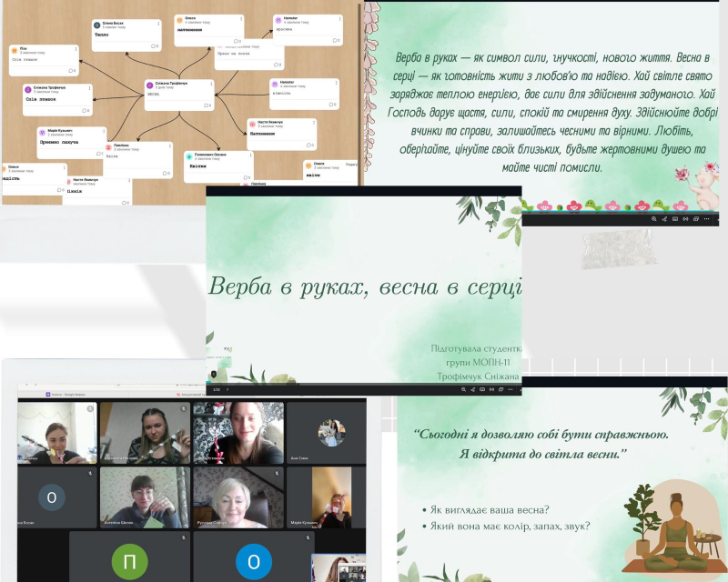This screenshot has height=582, width=728.
Task: Open three-dot menu on Настя's "Натхнення" card
Action: pyautogui.click(x=314, y=123)
